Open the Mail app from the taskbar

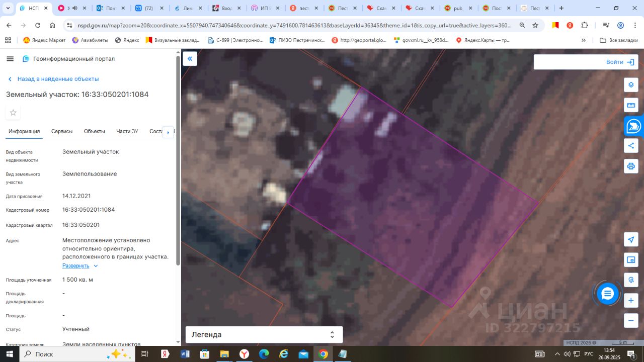pos(303,354)
